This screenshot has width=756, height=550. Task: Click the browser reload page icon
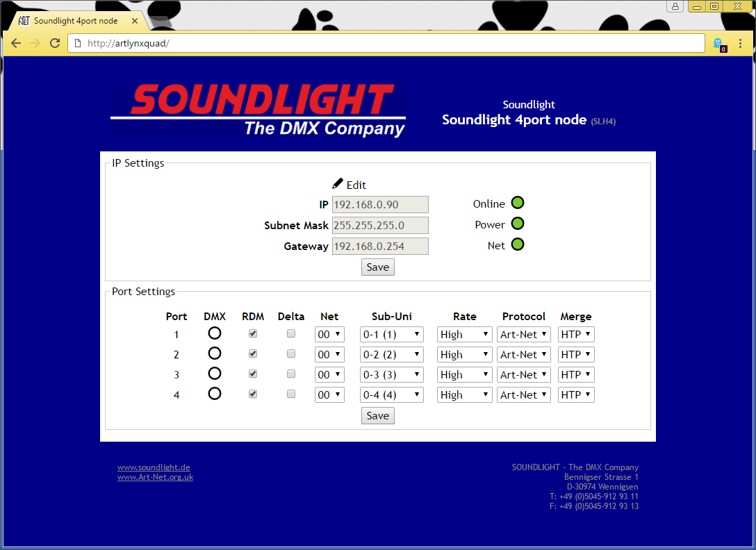pyautogui.click(x=54, y=44)
